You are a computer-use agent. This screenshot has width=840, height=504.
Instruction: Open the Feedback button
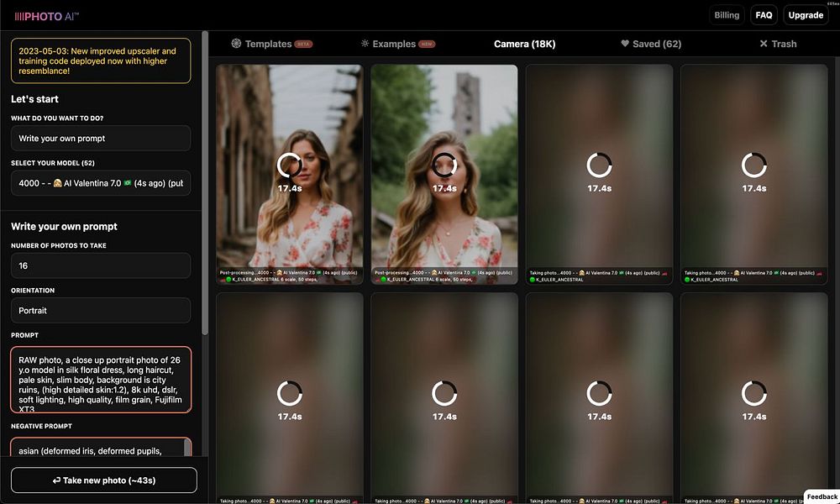pos(822,496)
